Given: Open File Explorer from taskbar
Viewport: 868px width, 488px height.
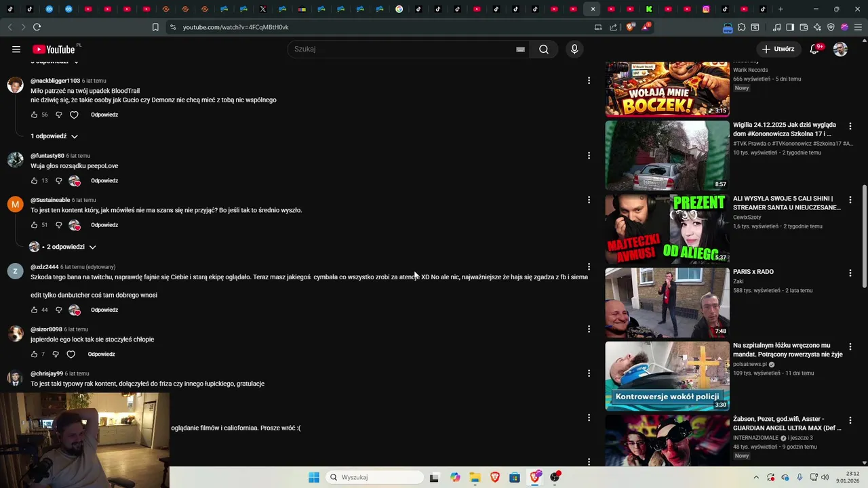Looking at the screenshot, I should (x=475, y=477).
